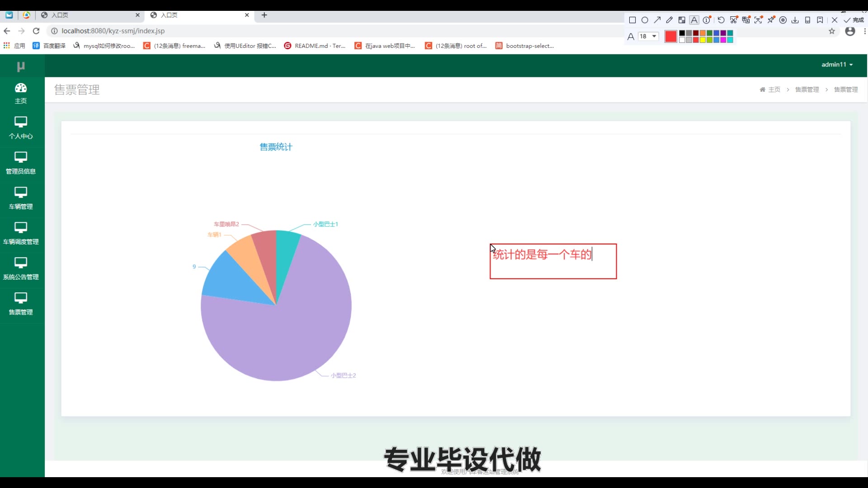The width and height of the screenshot is (868, 488).
Task: Pick the yellow color swatch
Action: [x=703, y=40]
